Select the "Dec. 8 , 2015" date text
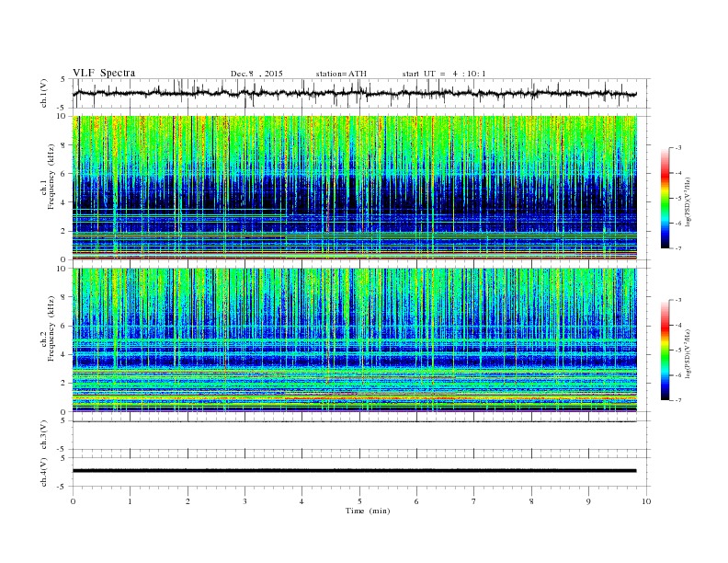Viewport: 728px width, 563px height. click(x=256, y=74)
